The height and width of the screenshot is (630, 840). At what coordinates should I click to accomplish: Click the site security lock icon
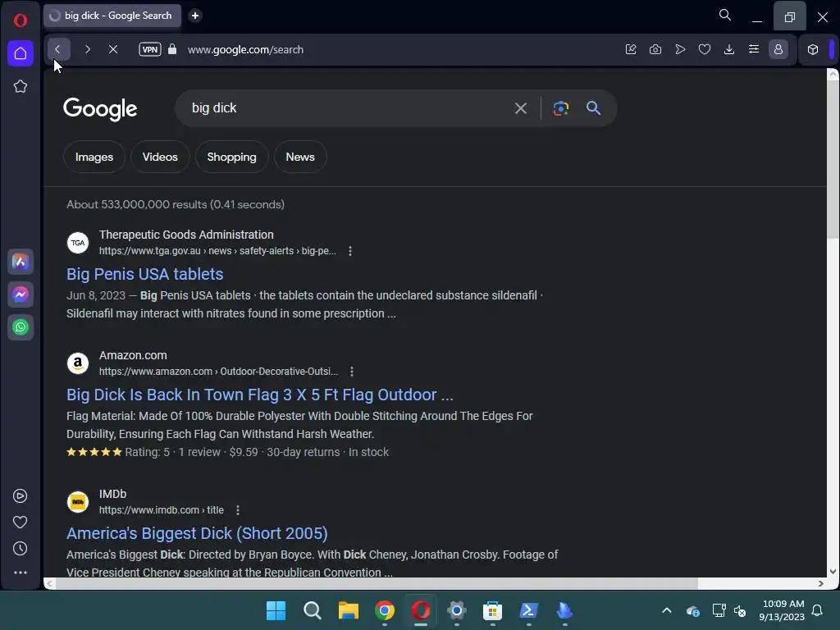pos(172,49)
